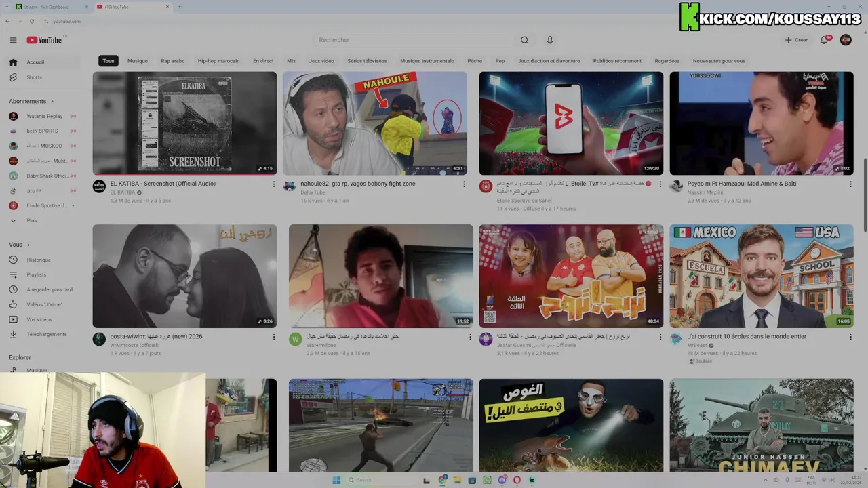The width and height of the screenshot is (868, 488).
Task: Open options menu for nahoule82 video
Action: click(x=465, y=184)
